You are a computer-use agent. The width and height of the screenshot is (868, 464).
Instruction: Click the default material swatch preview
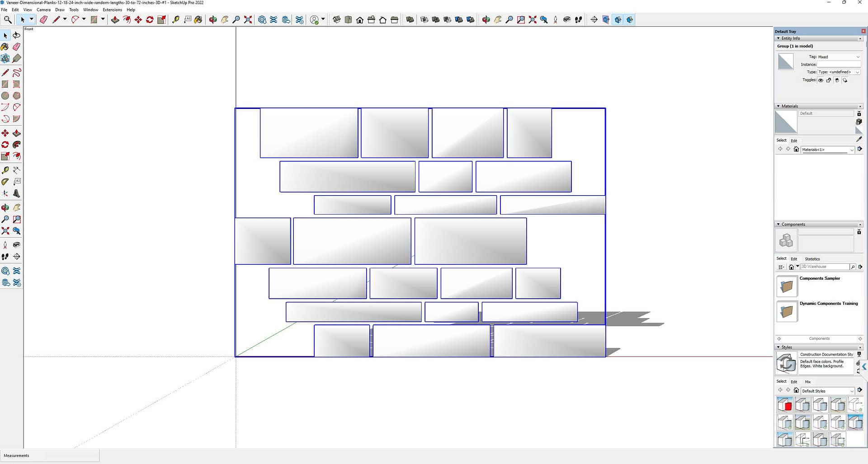pyautogui.click(x=786, y=122)
